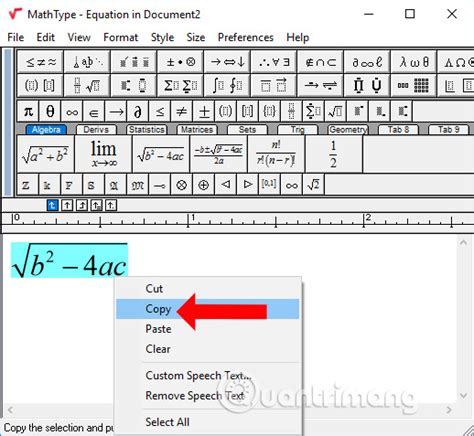Screen dimensions: 474x436
Task: Open the summation templates palette
Action: pos(180,86)
